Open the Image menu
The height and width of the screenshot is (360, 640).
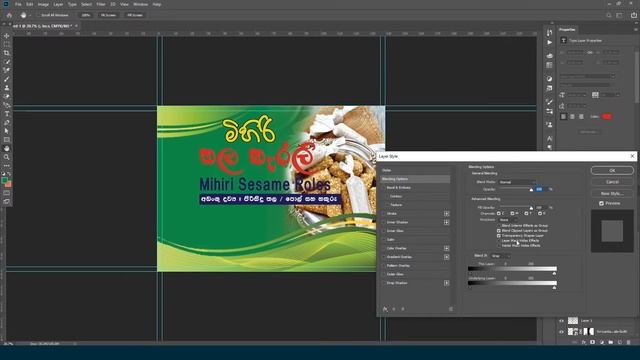43,4
